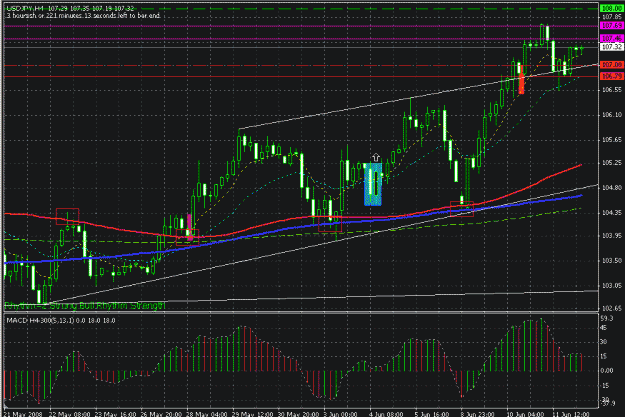The width and height of the screenshot is (625, 417).
Task: Select the white up-arrow object above blue box
Action: [x=375, y=157]
